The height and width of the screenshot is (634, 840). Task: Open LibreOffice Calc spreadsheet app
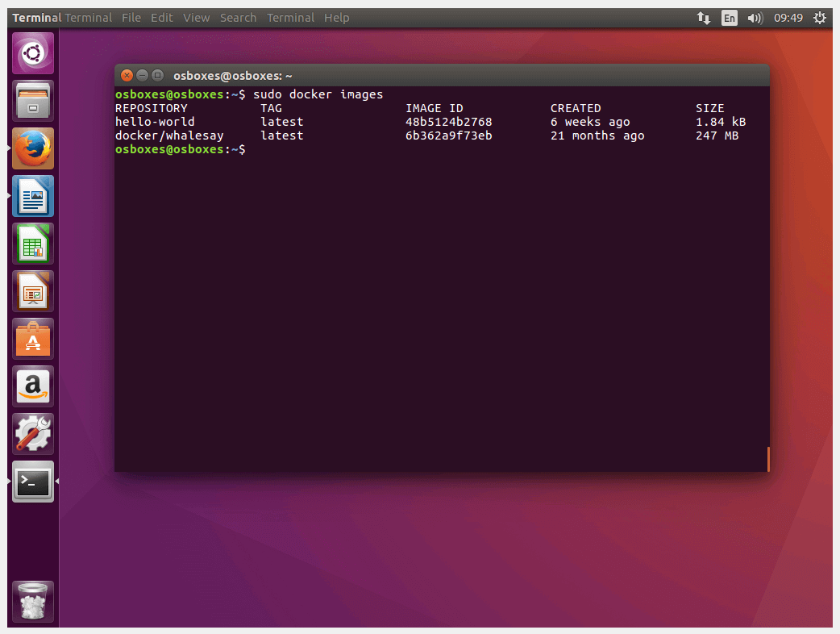tap(33, 244)
